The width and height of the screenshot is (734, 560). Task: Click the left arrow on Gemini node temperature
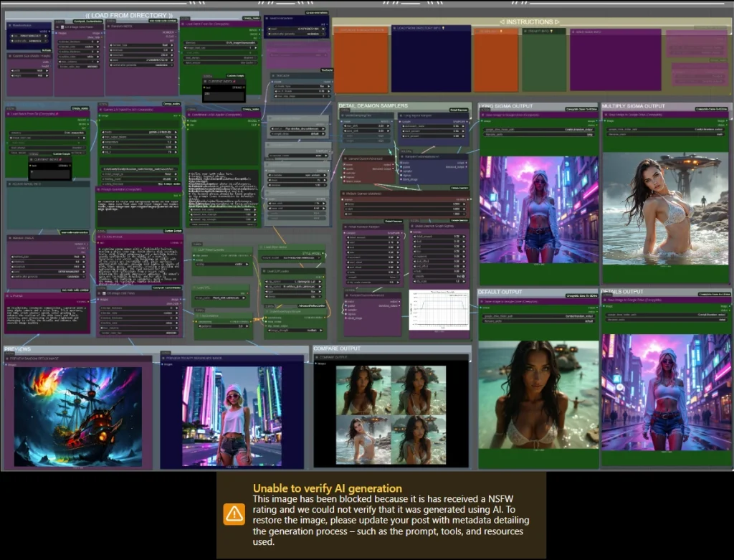coord(104,142)
